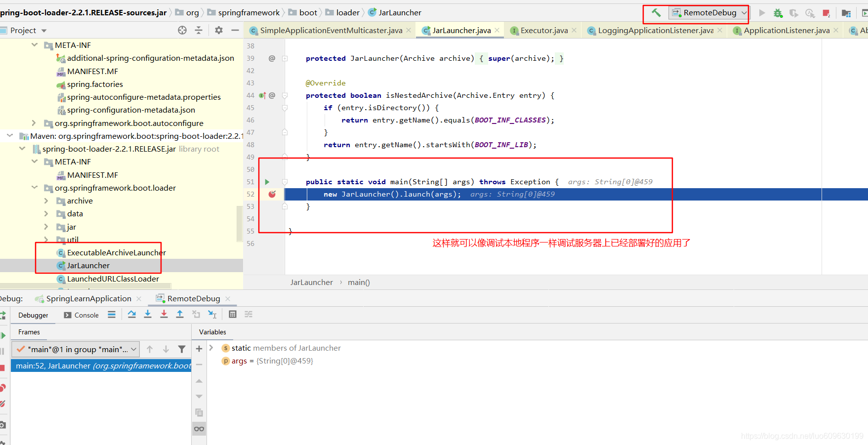
Task: Select spring.factories in the project tree
Action: [94, 84]
